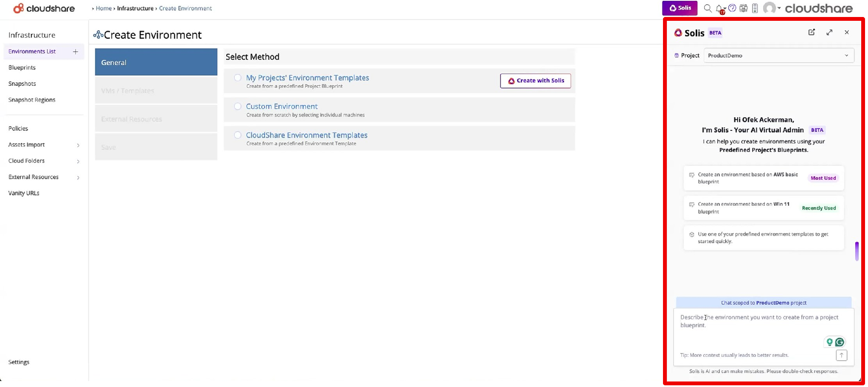
Task: Click the people group icon in header
Action: [x=743, y=8]
